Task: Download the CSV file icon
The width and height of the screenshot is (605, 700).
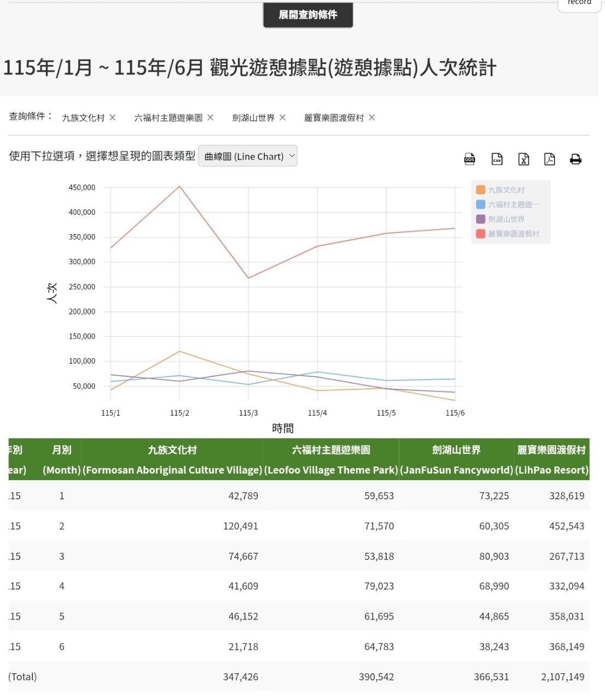Action: click(497, 159)
